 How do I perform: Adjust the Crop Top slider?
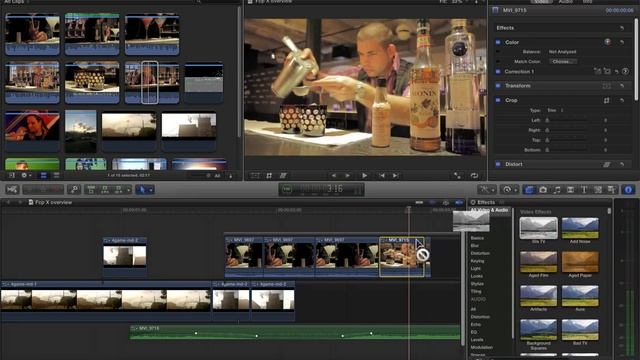tap(567, 140)
